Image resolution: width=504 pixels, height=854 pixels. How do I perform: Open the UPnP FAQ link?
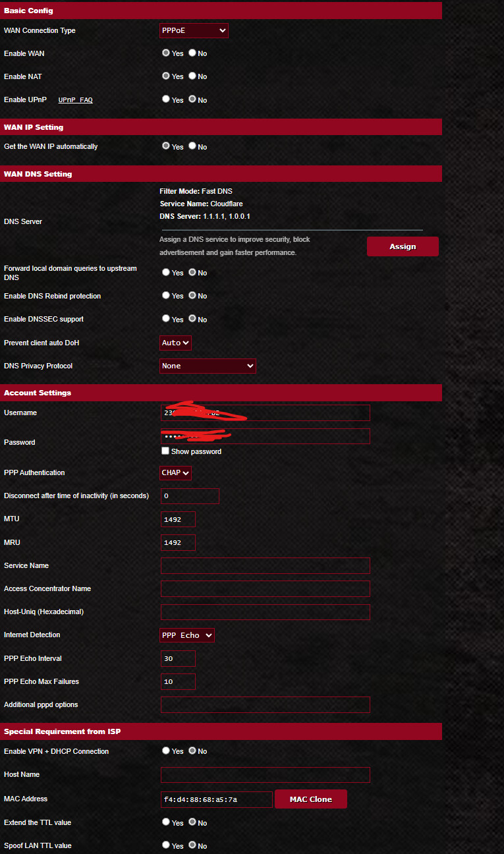coord(75,100)
